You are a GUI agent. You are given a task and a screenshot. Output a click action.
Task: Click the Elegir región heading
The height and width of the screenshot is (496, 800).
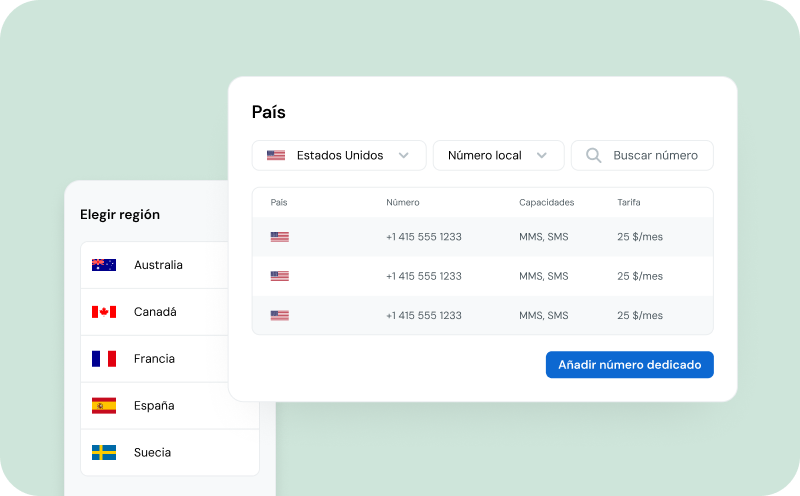120,214
